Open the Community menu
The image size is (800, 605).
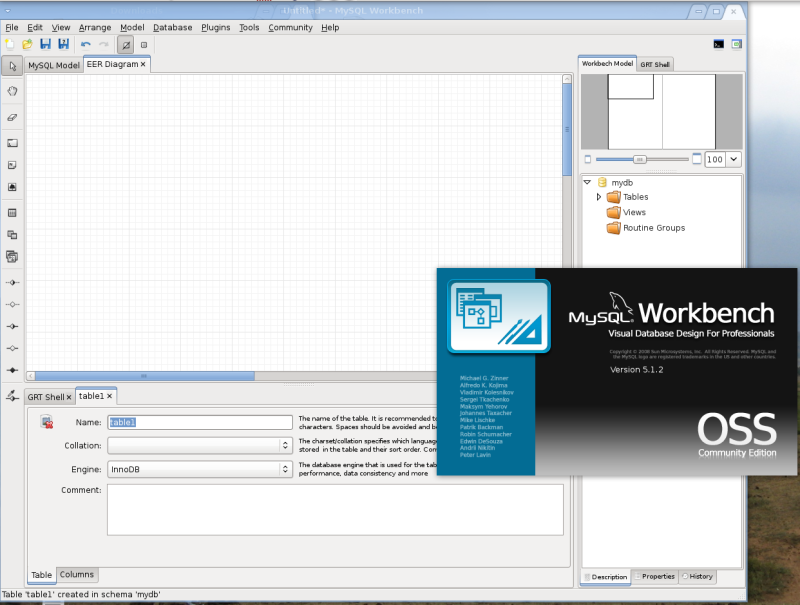click(x=290, y=28)
